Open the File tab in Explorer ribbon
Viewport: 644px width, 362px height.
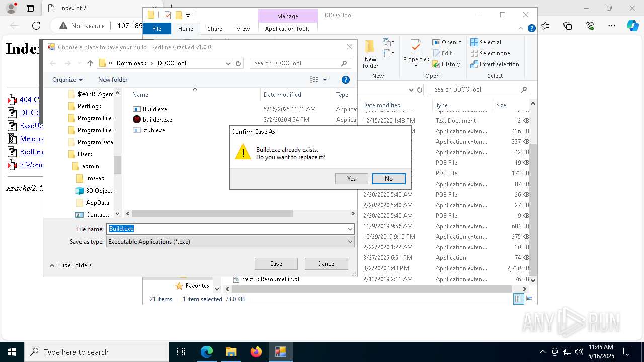point(157,29)
